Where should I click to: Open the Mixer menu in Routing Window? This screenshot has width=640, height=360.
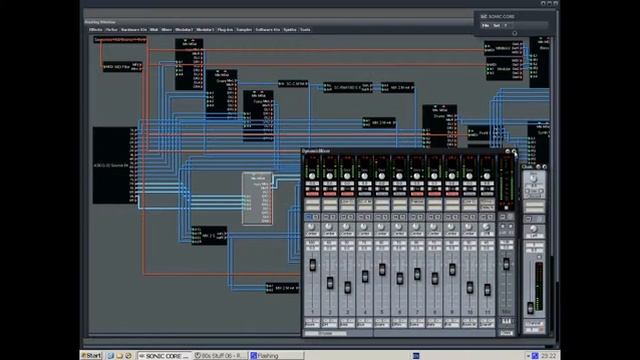coord(167,30)
